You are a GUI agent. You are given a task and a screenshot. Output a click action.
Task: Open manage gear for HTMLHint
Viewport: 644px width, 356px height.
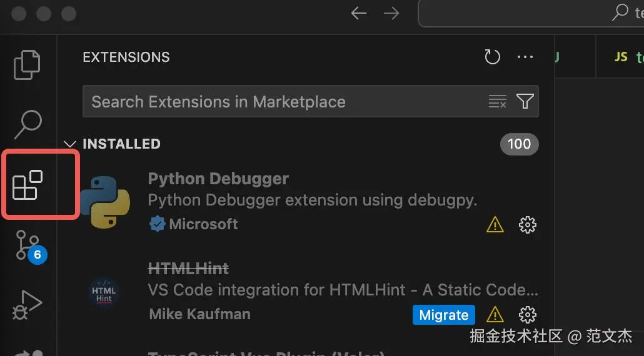528,314
